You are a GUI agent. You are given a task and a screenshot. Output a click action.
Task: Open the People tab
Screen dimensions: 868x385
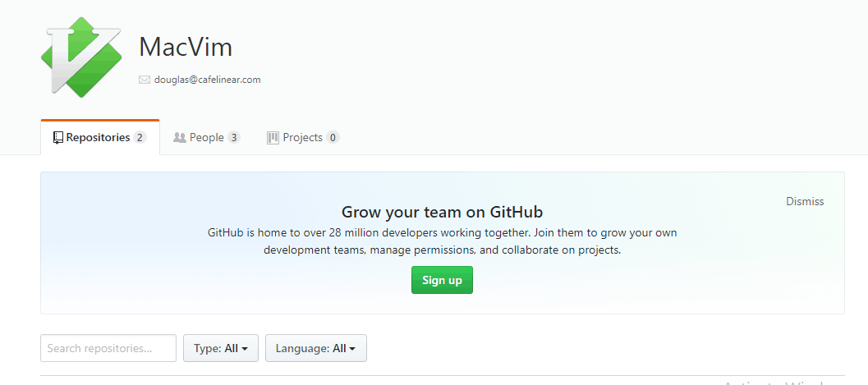coord(206,137)
